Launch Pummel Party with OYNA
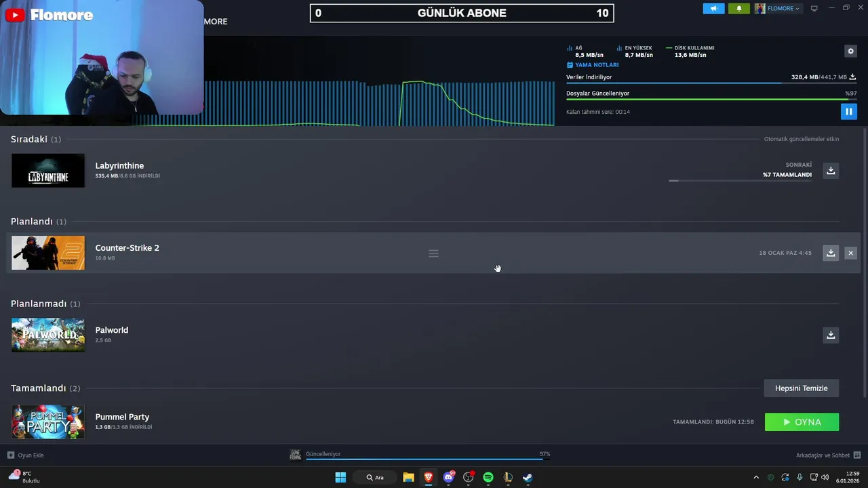 802,422
